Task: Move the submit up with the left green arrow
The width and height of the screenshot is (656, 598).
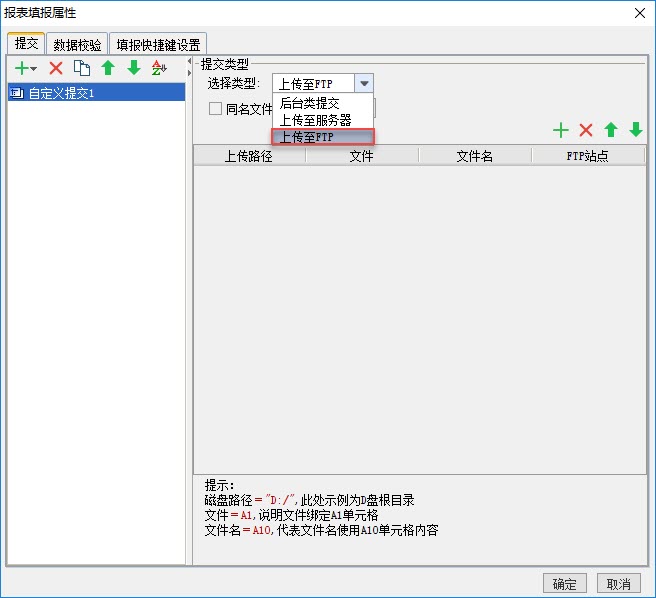Action: 108,67
